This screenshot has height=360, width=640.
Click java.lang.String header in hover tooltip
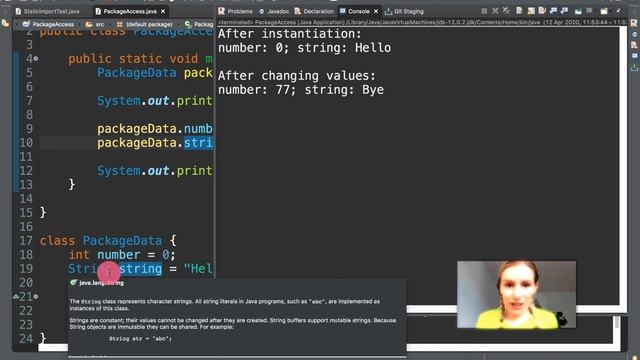click(101, 282)
